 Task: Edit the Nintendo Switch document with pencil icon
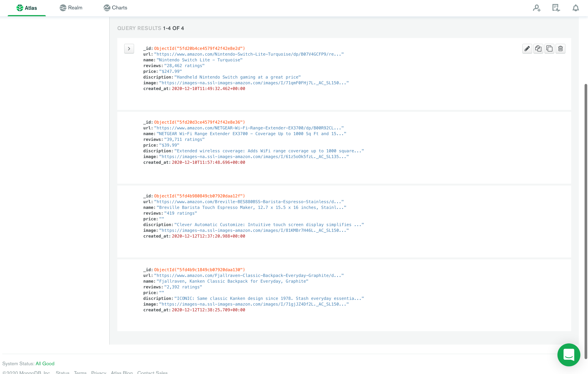click(x=527, y=49)
